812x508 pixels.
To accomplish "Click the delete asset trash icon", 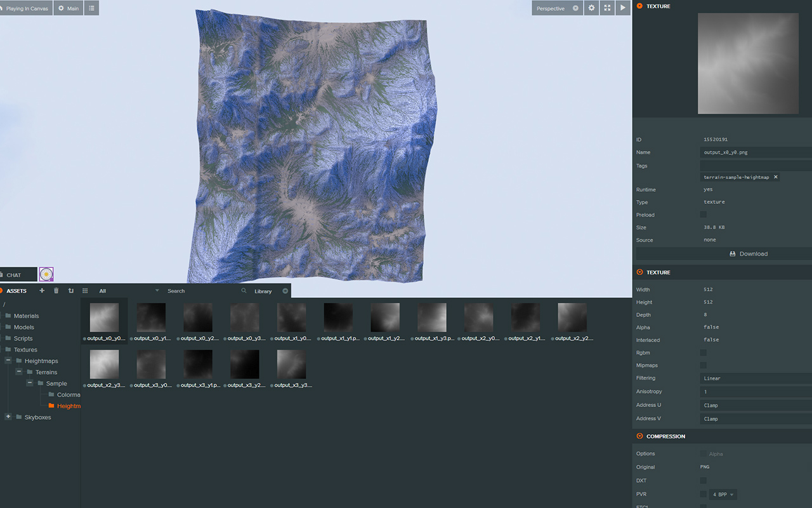I will [x=56, y=291].
